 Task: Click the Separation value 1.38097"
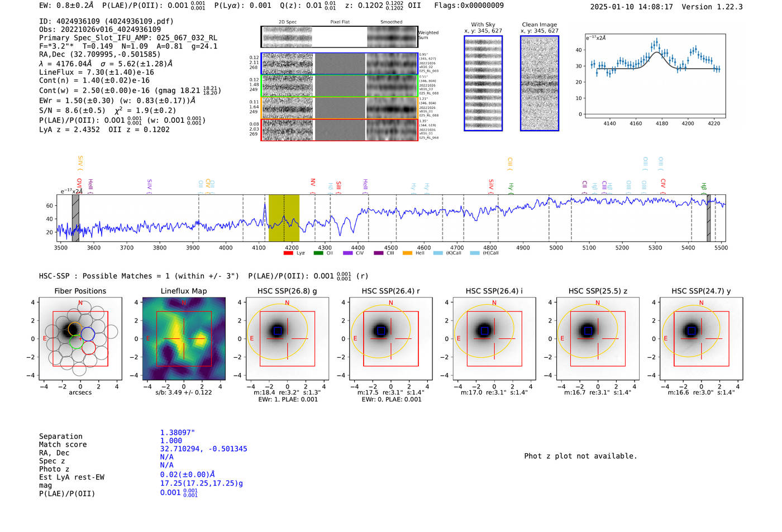click(x=178, y=433)
